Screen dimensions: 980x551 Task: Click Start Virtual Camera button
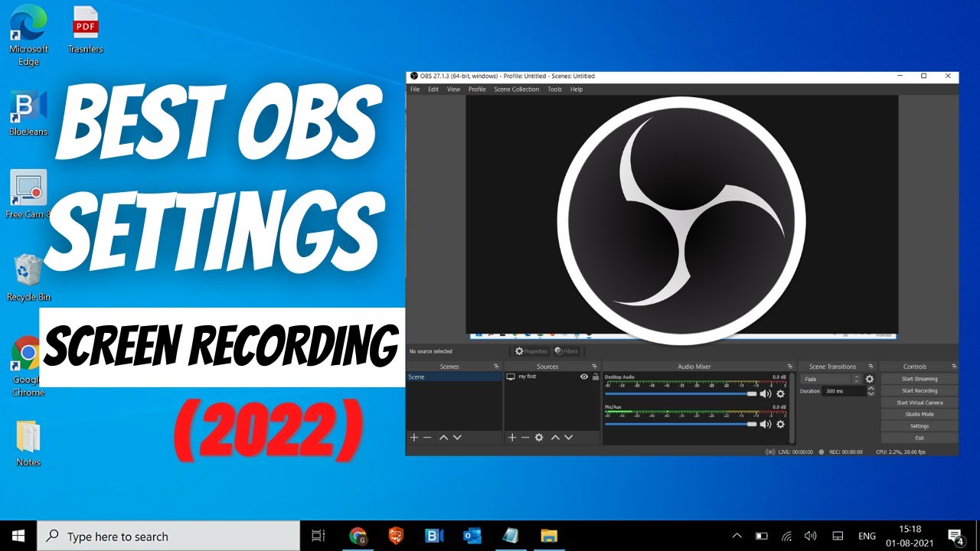point(919,403)
